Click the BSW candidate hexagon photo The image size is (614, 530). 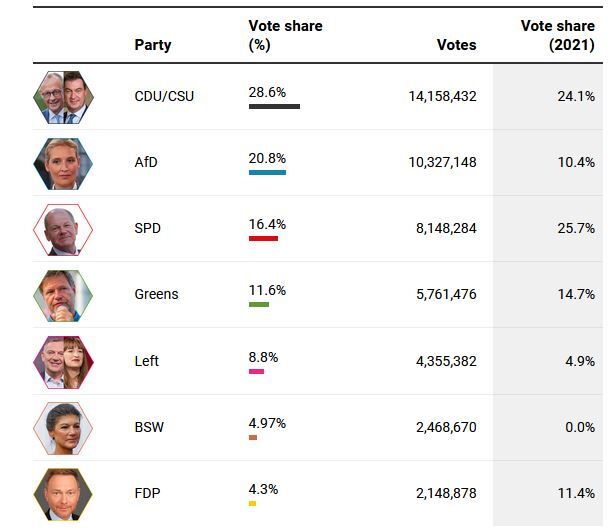click(x=63, y=428)
